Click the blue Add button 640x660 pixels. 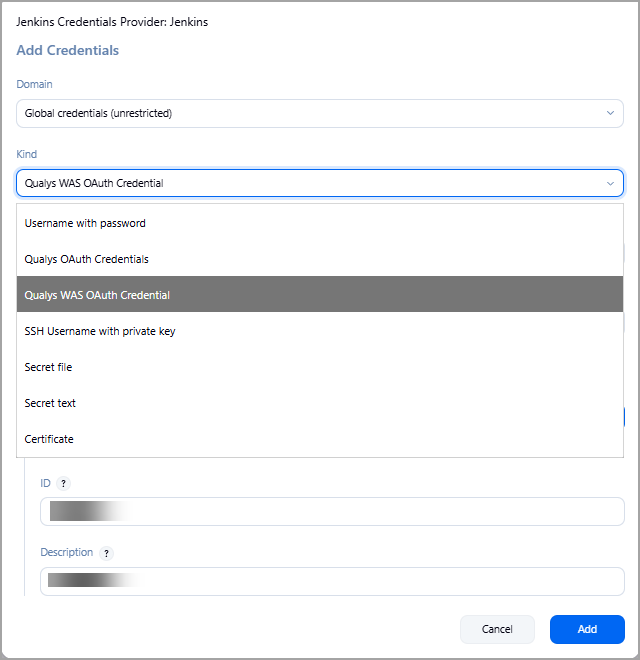(x=587, y=629)
